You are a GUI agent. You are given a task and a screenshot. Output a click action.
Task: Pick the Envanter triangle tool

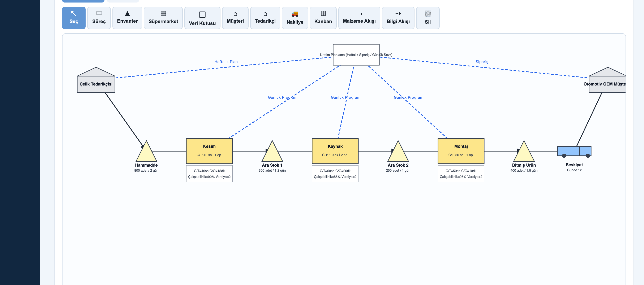click(x=127, y=18)
